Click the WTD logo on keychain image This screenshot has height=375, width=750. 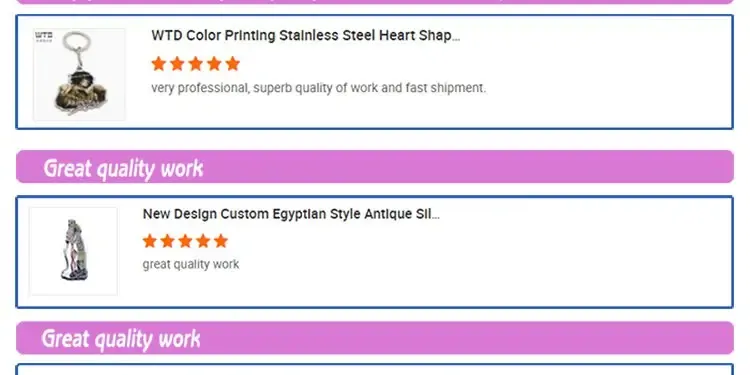coord(44,36)
